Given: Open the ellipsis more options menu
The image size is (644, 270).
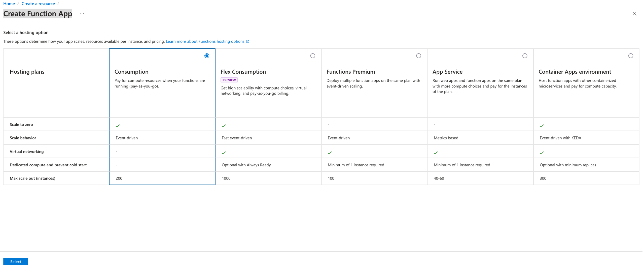Looking at the screenshot, I should click(82, 14).
